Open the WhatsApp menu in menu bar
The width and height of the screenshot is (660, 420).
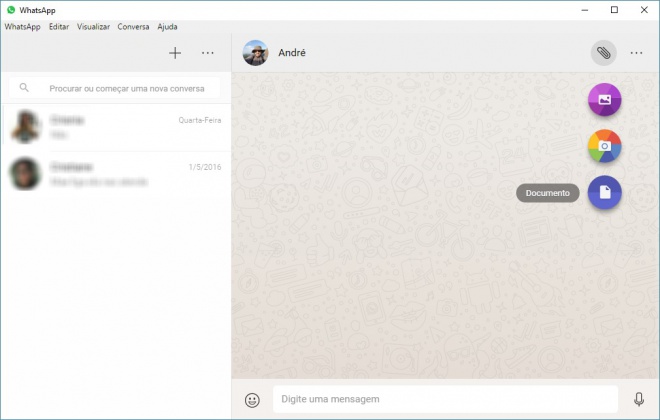(x=22, y=27)
